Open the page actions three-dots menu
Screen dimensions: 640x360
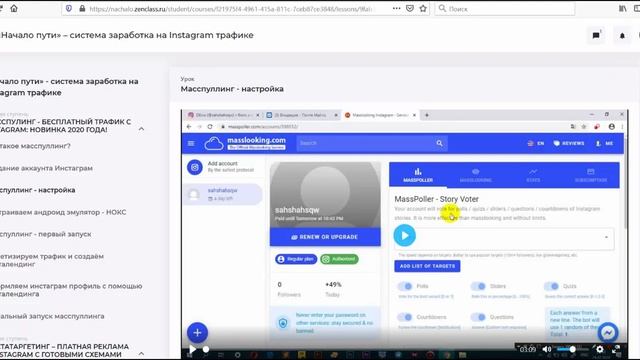tap(396, 9)
